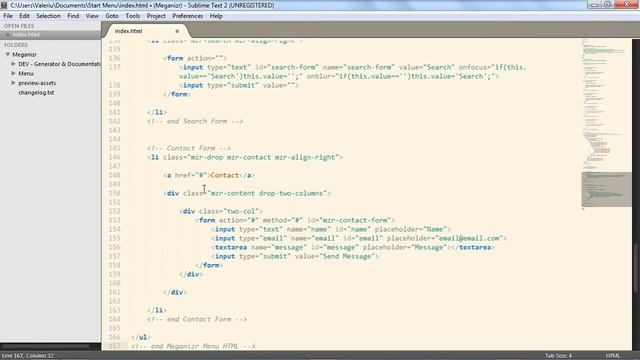Expand the DEV - Generator & Documentation folder
Screen dimensions: 640x360
click(13, 64)
